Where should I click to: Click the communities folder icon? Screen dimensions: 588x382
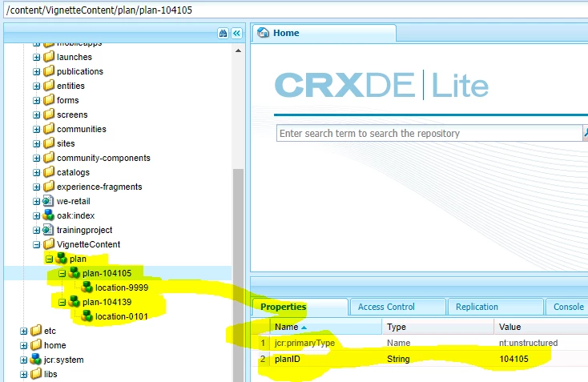49,129
